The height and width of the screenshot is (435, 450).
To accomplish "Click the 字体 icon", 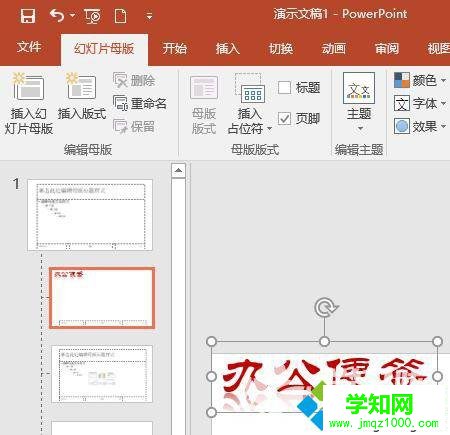I will 402,103.
